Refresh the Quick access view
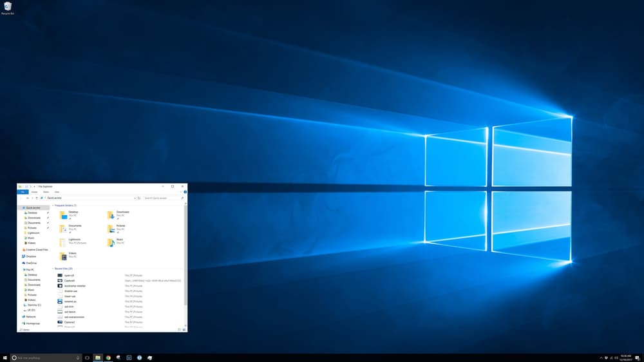Image resolution: width=644 pixels, height=362 pixels. click(x=139, y=198)
